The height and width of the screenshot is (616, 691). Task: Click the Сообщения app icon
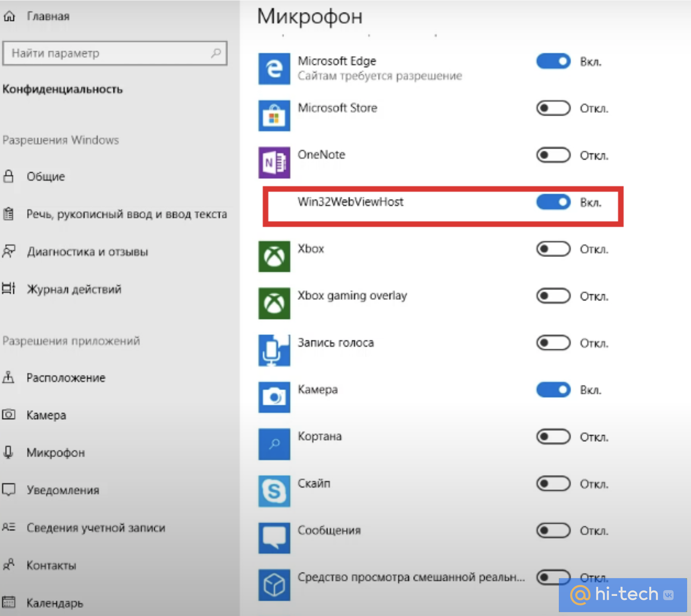coord(274,538)
